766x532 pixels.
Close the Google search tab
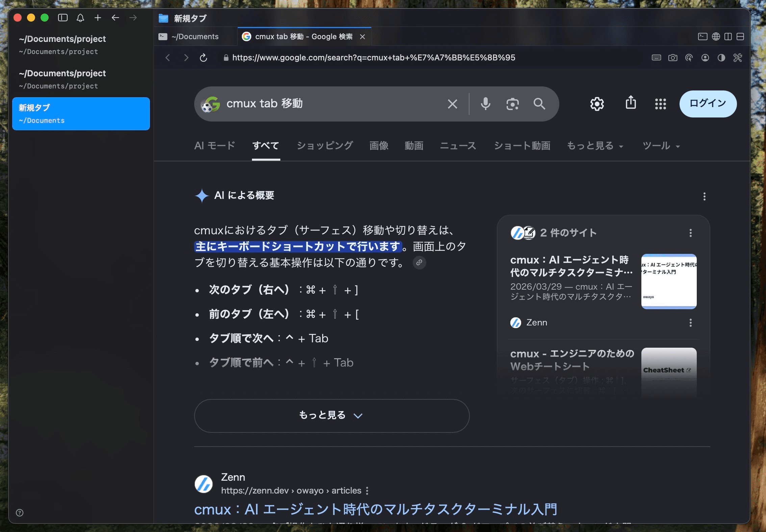point(362,37)
